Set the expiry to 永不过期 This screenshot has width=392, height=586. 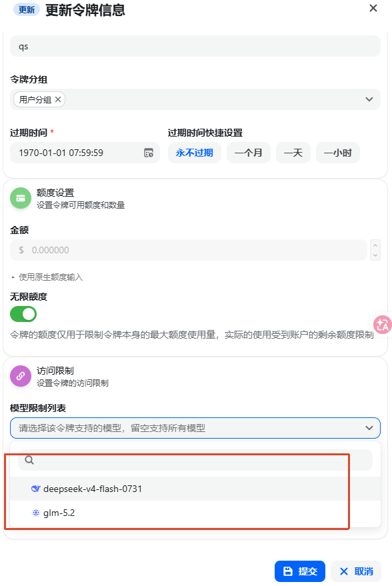coord(194,153)
